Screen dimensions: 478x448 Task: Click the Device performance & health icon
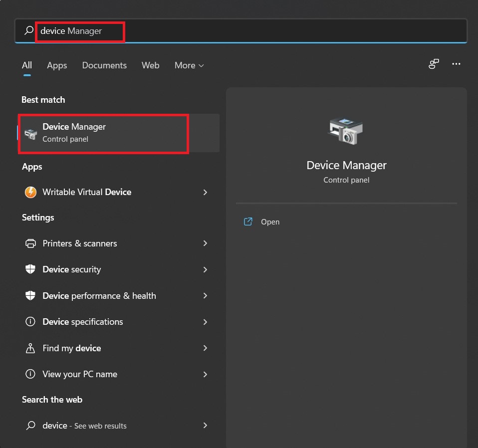[x=30, y=296]
